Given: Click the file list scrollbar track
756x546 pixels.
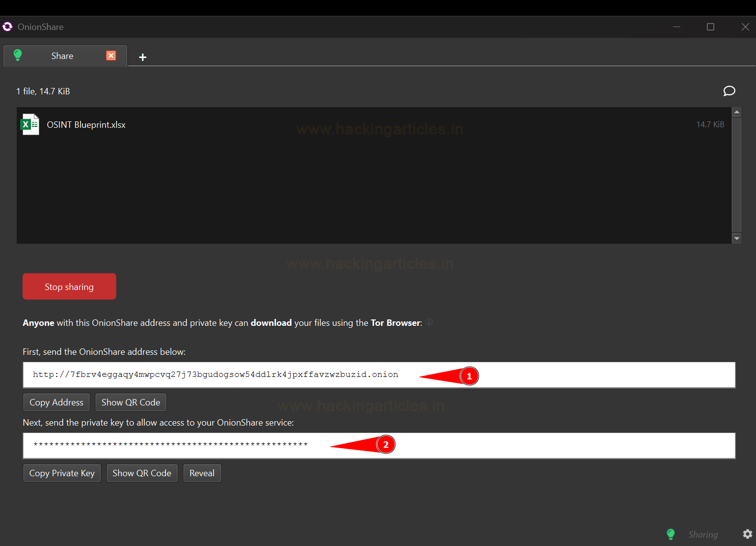Looking at the screenshot, I should point(736,175).
